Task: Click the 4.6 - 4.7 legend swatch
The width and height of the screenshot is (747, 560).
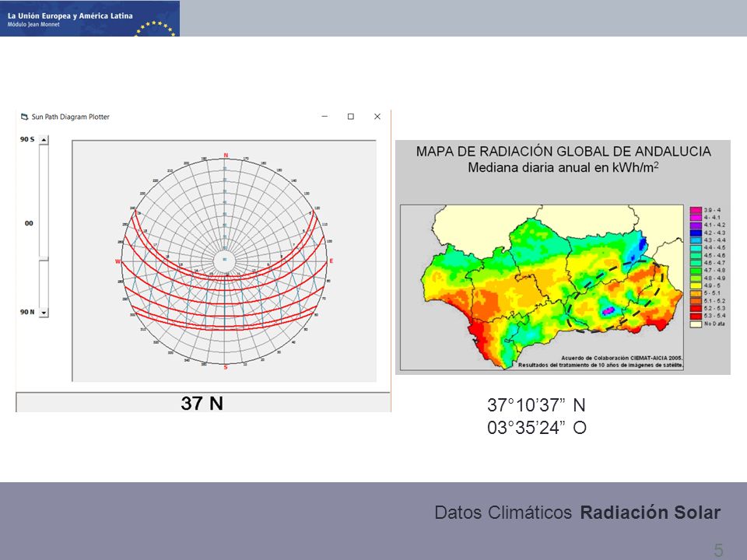Action: (696, 263)
